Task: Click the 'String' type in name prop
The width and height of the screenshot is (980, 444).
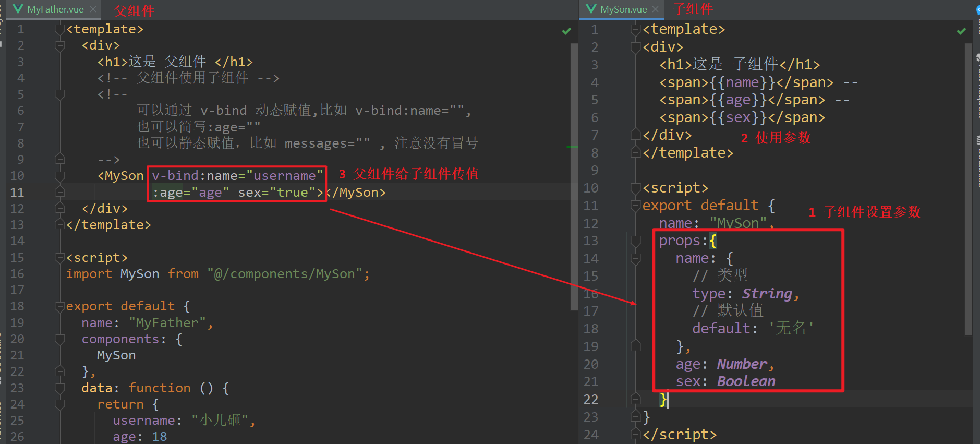Action: (767, 294)
